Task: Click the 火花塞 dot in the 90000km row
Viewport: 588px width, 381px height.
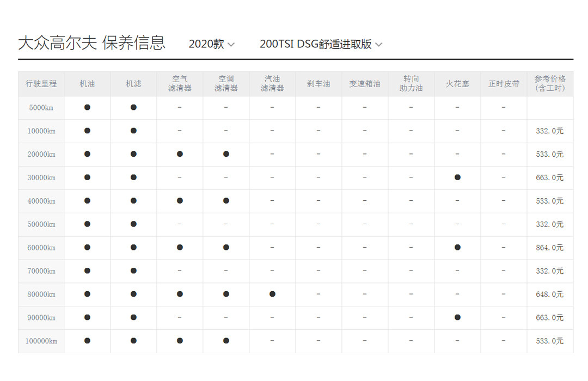Action: coord(457,317)
